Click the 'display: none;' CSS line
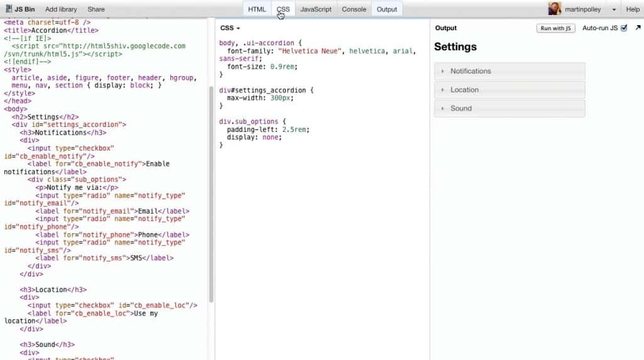The width and height of the screenshot is (644, 360). tap(254, 137)
